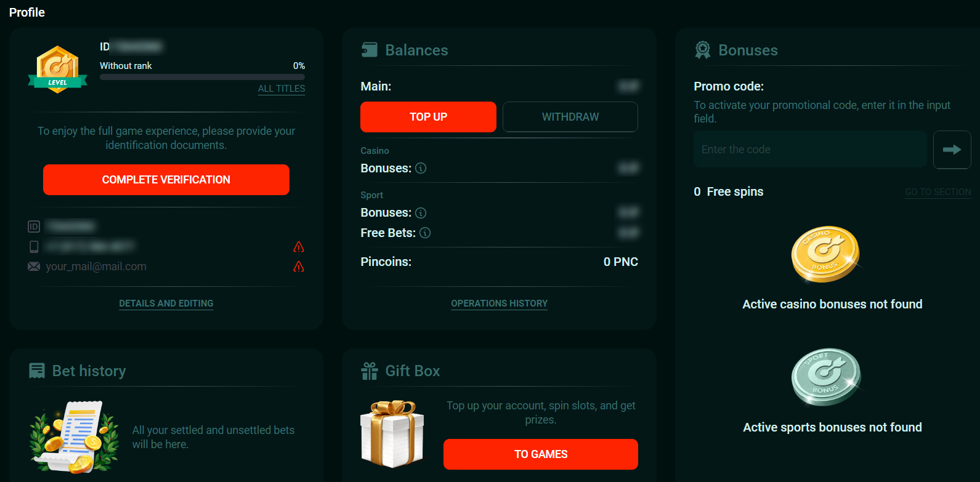Image resolution: width=980 pixels, height=482 pixels.
Task: Click the phone number warning icon
Action: coord(299,247)
